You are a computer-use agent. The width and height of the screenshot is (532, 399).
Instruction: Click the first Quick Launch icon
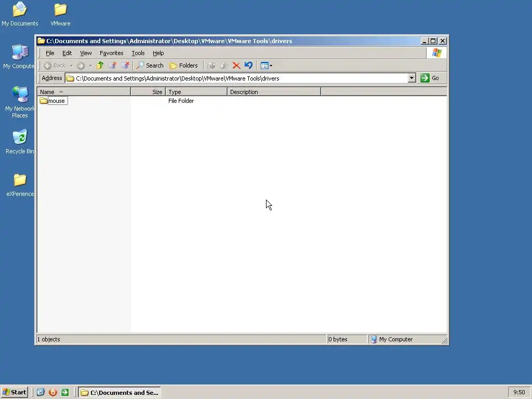(x=41, y=392)
